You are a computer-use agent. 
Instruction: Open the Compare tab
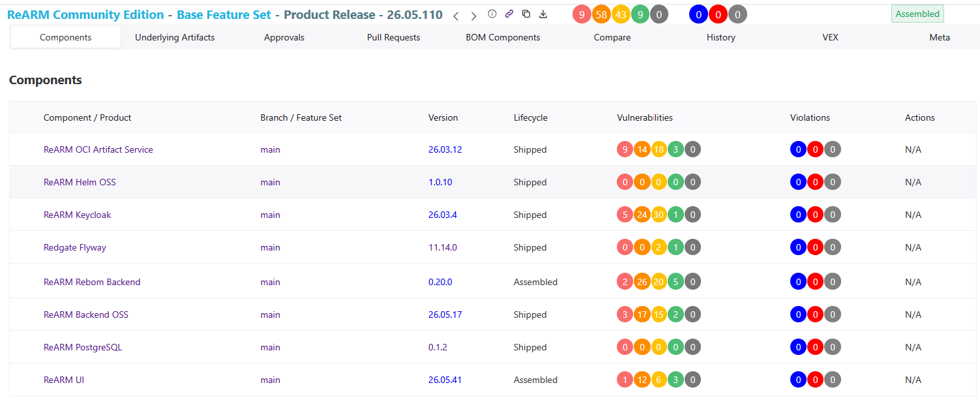[x=612, y=37]
